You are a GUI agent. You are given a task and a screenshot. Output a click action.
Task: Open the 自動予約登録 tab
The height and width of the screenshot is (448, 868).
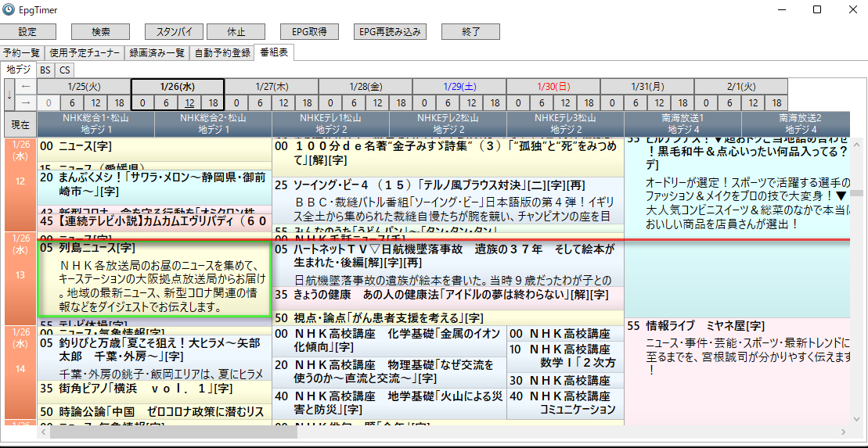point(222,53)
